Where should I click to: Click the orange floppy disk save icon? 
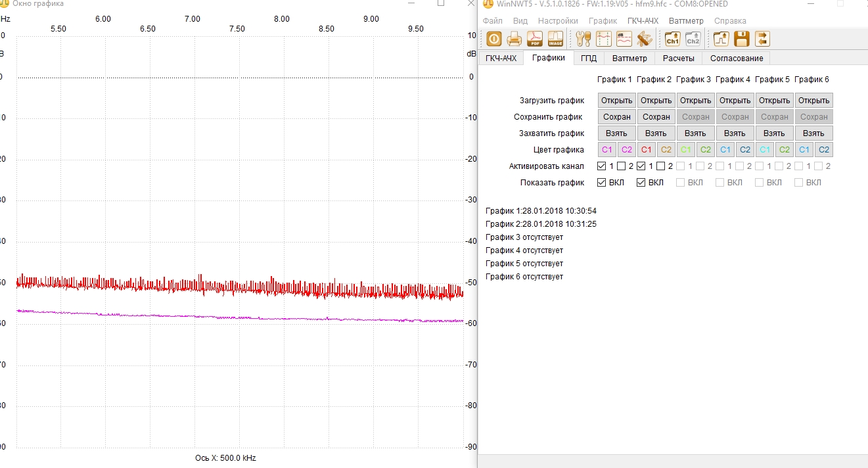[742, 39]
